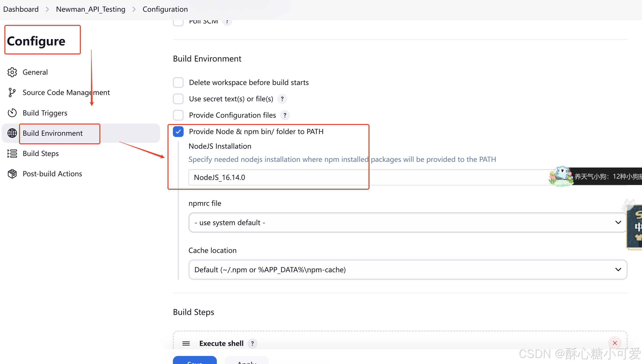642x364 pixels.
Task: Select the Source Code Management branch icon
Action: point(12,93)
